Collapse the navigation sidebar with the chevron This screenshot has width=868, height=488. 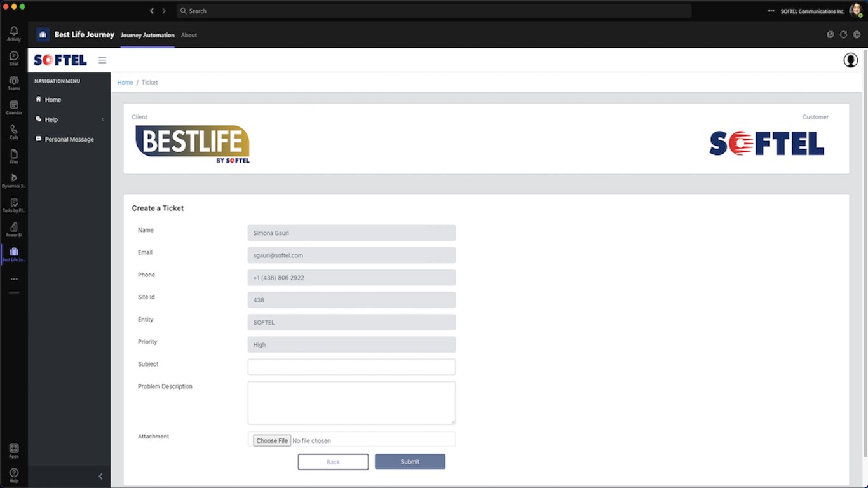click(100, 477)
